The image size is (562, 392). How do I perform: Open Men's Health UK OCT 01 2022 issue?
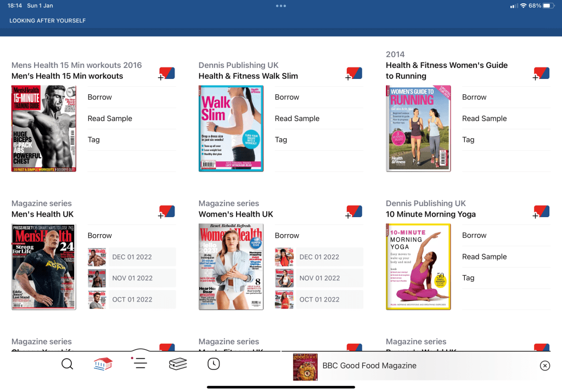(132, 299)
